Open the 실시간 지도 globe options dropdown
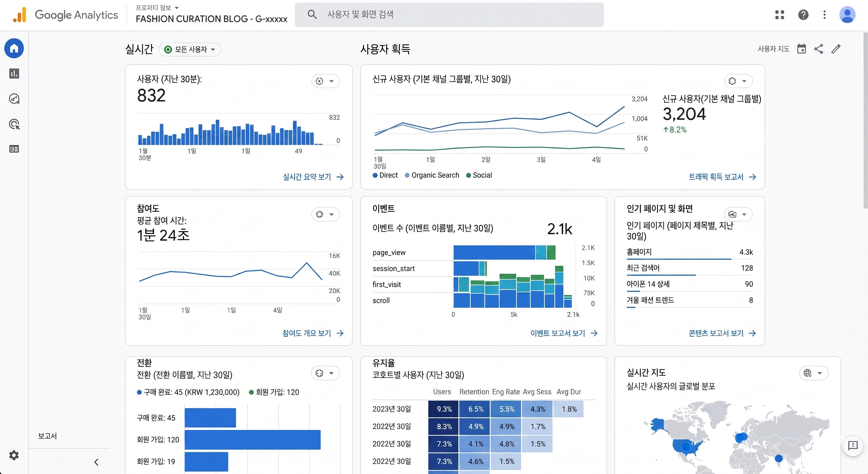 [814, 373]
